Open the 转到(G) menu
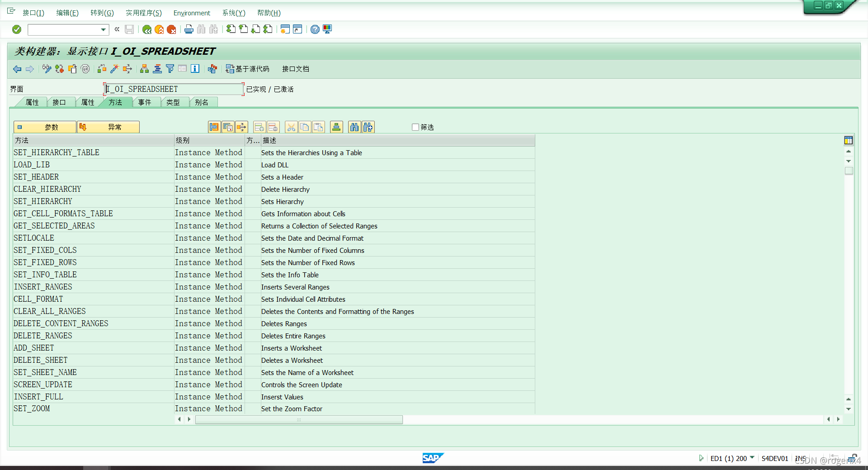 (x=102, y=13)
